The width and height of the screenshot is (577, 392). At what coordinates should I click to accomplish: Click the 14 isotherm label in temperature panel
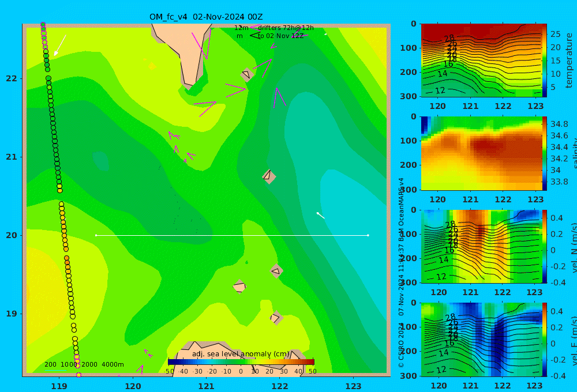443,74
